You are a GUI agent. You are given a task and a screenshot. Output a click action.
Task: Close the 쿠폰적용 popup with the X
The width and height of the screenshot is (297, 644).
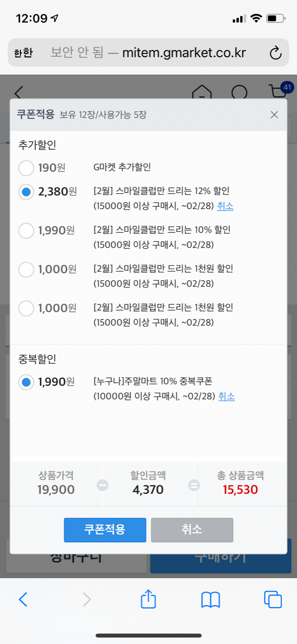(x=274, y=115)
